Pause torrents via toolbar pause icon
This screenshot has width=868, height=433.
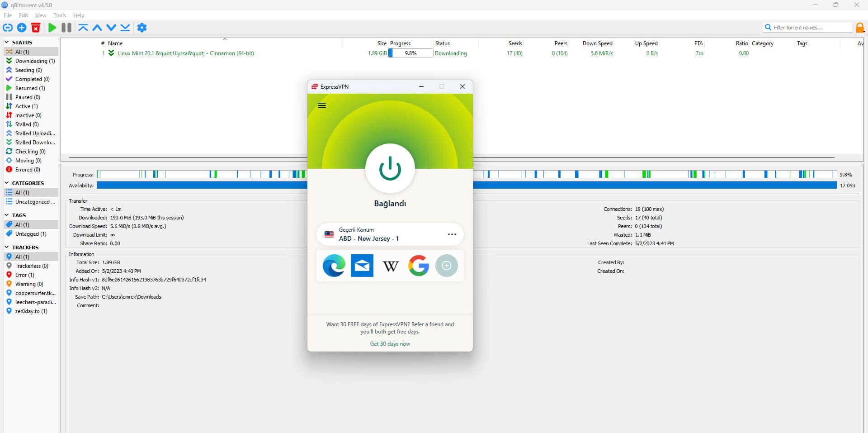tap(66, 28)
